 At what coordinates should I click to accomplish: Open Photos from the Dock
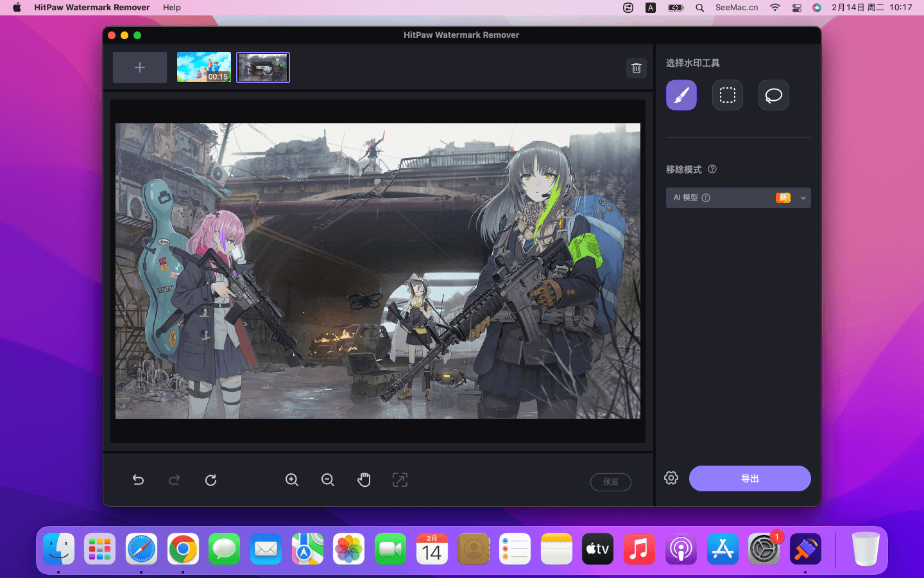[348, 549]
